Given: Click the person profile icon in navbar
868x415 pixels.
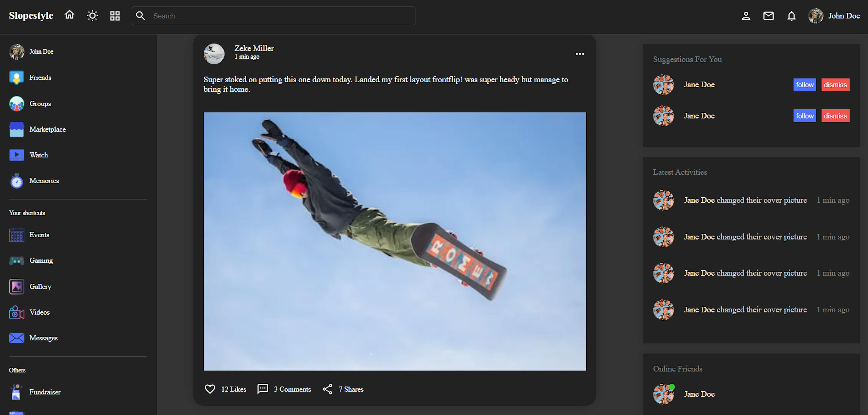Looking at the screenshot, I should tap(746, 16).
